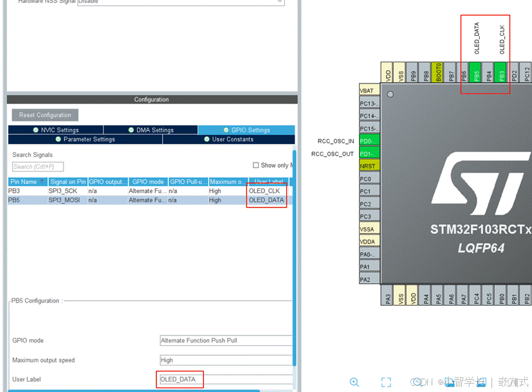Select pin PC0 on the chip
This screenshot has width=532, height=392.
point(369,179)
